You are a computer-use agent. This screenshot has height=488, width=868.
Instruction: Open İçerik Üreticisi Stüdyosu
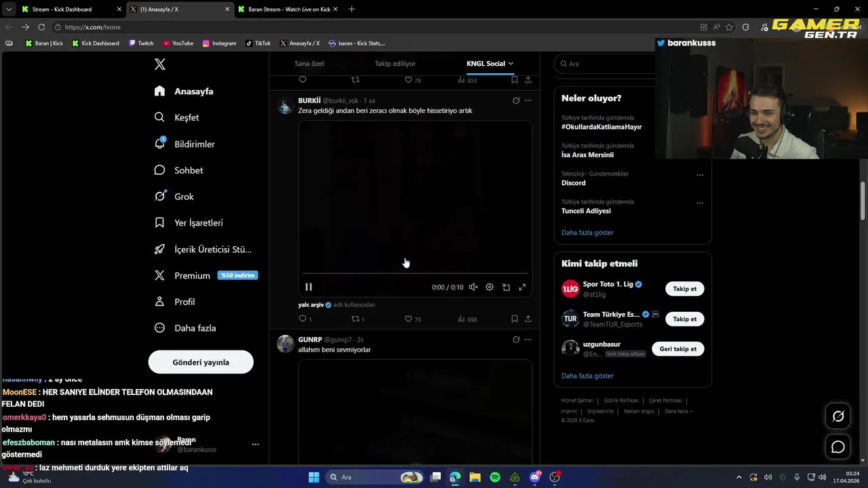click(203, 249)
